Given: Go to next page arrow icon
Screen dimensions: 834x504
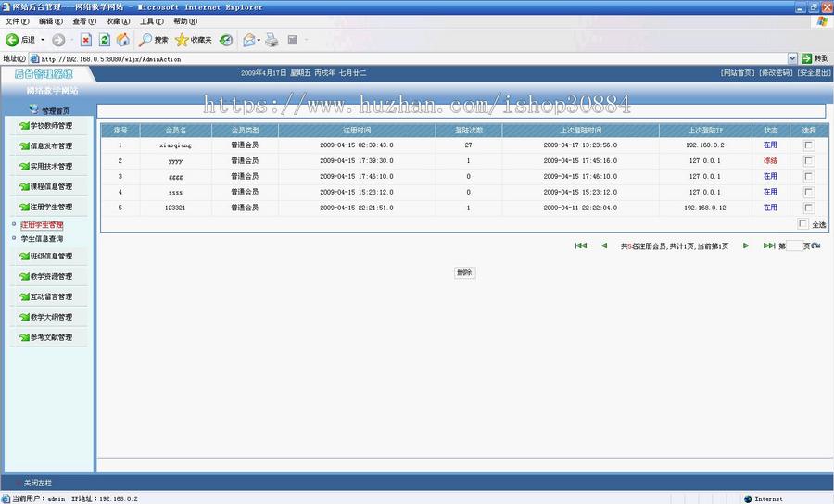Looking at the screenshot, I should (x=746, y=246).
